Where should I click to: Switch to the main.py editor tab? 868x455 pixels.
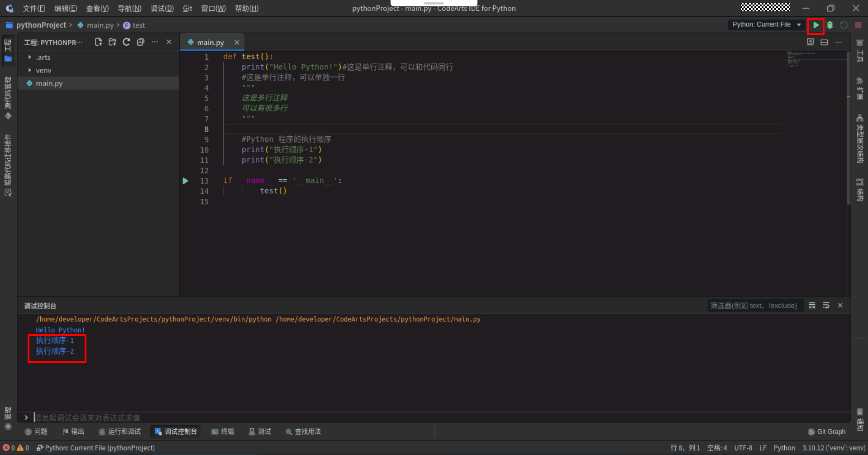click(210, 43)
